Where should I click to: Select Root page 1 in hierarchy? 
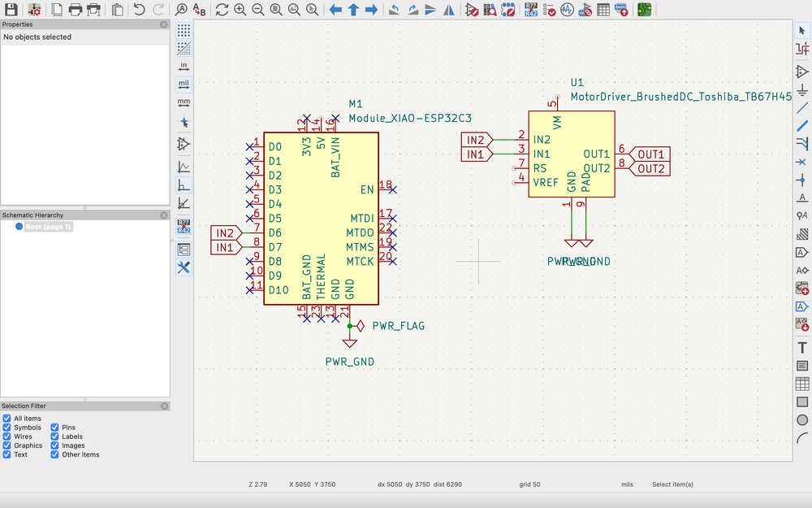(49, 227)
